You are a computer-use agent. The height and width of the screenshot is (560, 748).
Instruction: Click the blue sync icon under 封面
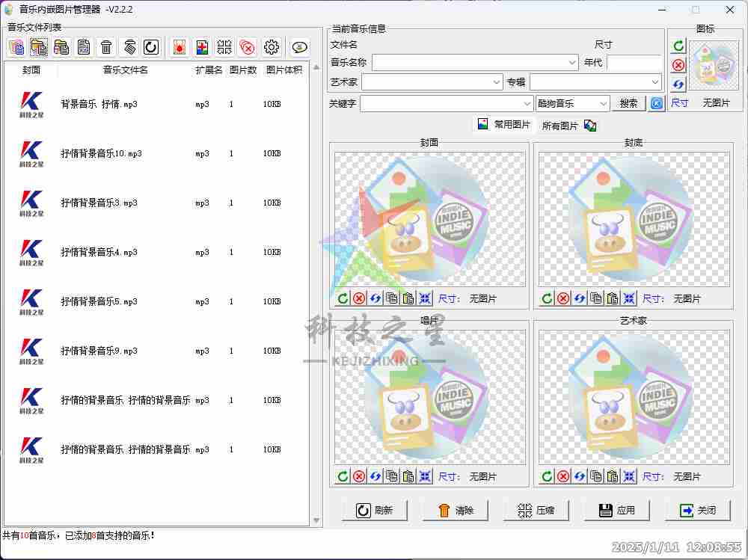click(x=375, y=298)
